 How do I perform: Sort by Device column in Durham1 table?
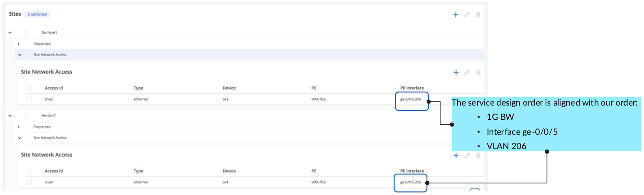click(x=229, y=88)
